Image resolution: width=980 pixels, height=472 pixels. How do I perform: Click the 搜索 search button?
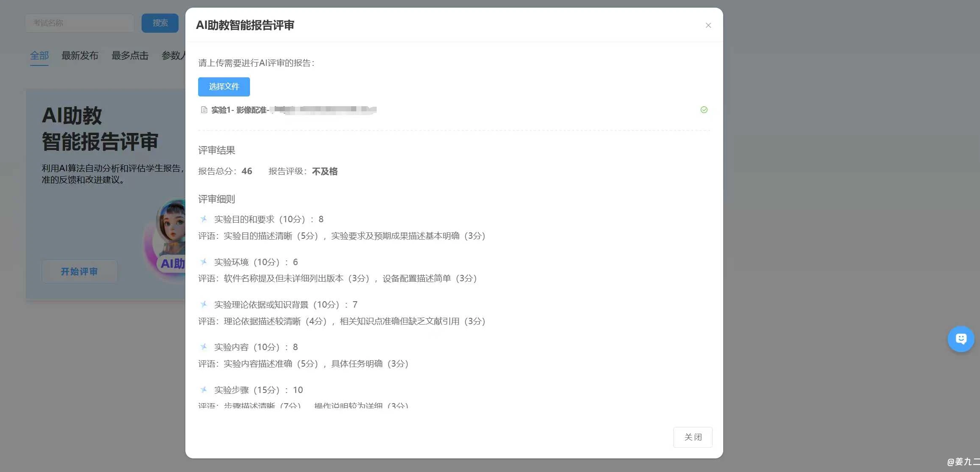tap(159, 23)
